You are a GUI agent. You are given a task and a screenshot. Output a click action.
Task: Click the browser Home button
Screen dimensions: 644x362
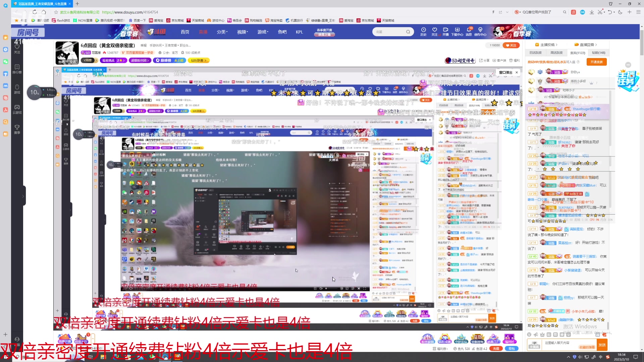click(x=44, y=12)
